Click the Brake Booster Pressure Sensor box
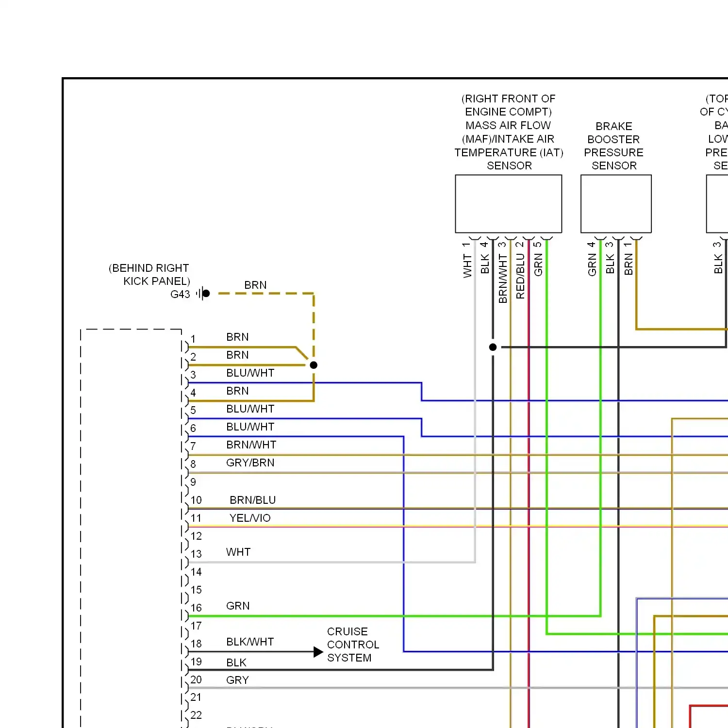The image size is (728, 728). point(616,204)
